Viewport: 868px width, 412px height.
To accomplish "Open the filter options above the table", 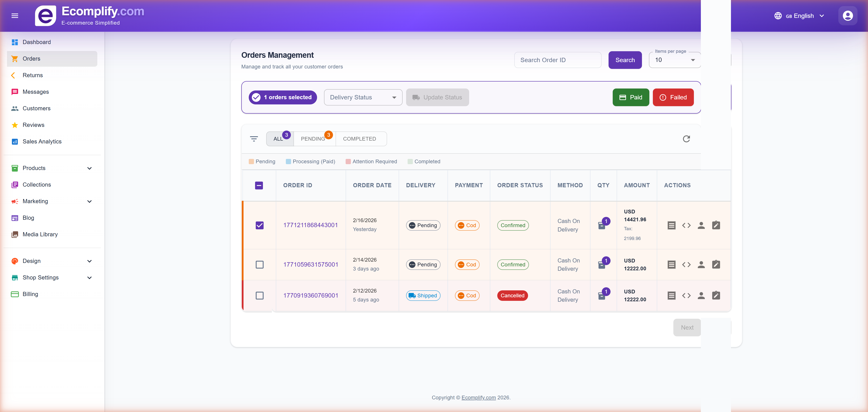I will [x=254, y=139].
